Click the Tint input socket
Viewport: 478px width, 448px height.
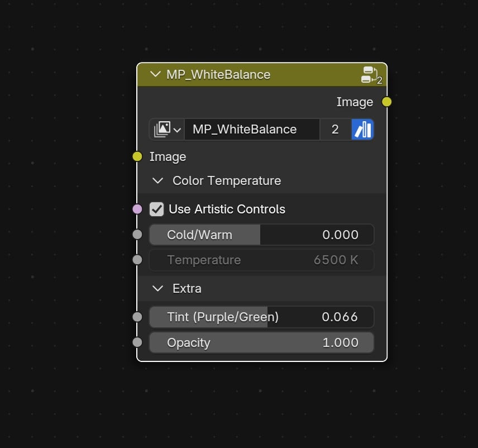click(137, 317)
